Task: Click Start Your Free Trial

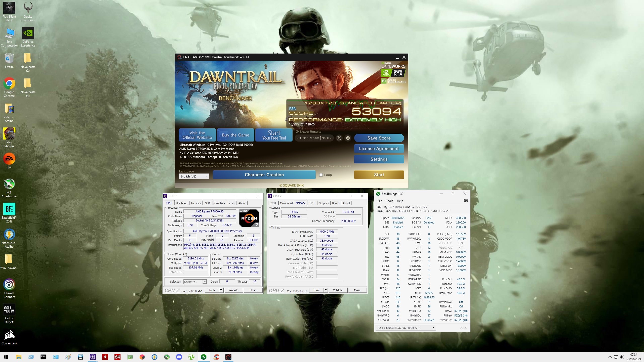Action: point(274,135)
